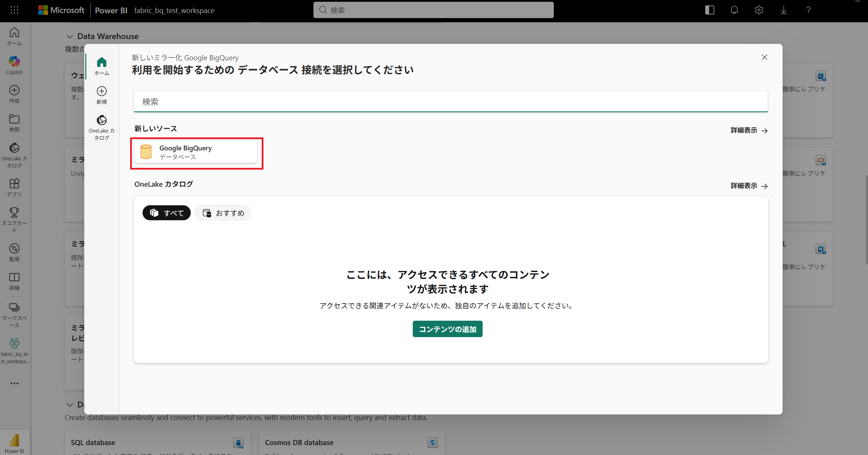
Task: Open the app launcher waffle icon
Action: (14, 10)
